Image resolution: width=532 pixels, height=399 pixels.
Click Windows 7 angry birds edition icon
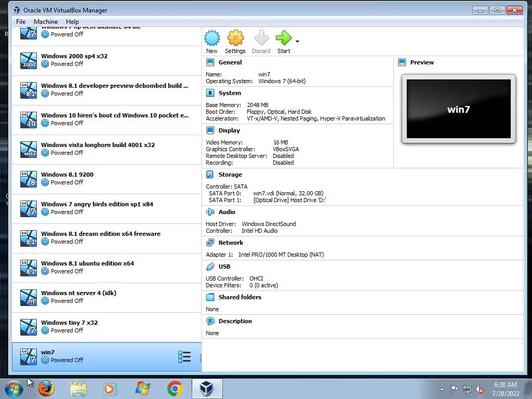tap(29, 208)
